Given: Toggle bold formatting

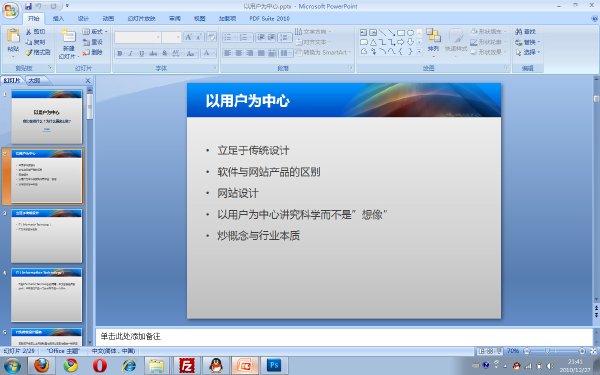Looking at the screenshot, I should pos(120,53).
